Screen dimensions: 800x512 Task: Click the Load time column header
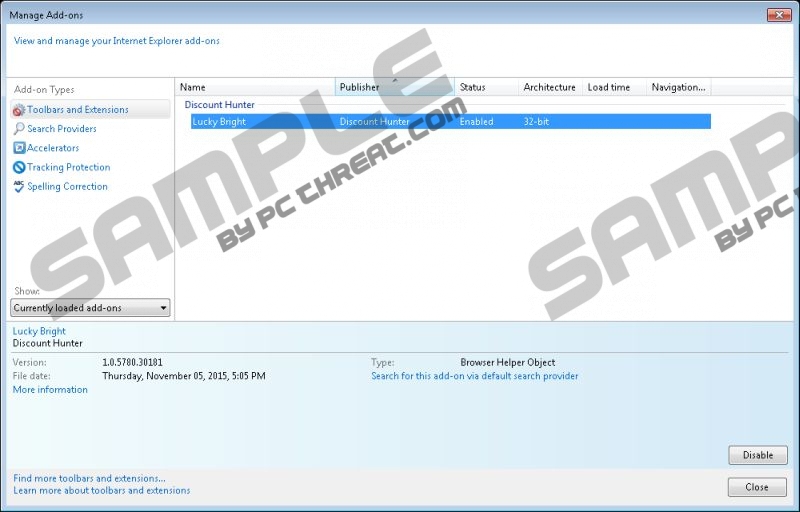click(613, 87)
